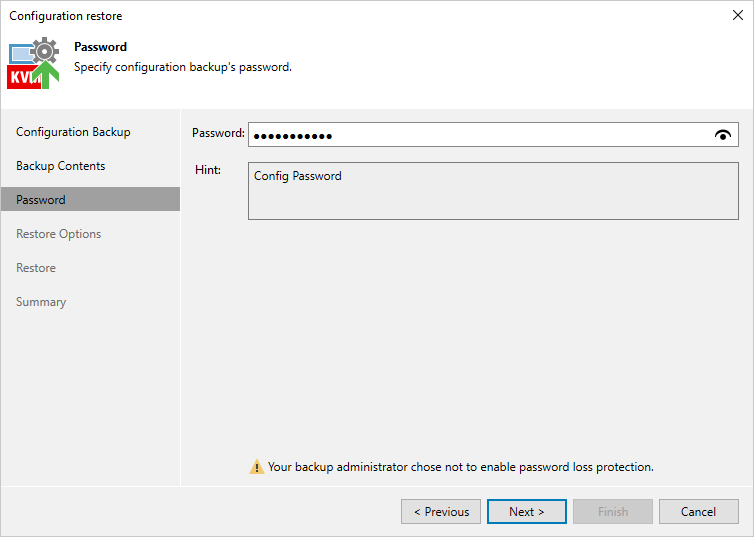Viewport: 754px width, 537px height.
Task: Cancel the configuration restore wizard
Action: pos(698,512)
